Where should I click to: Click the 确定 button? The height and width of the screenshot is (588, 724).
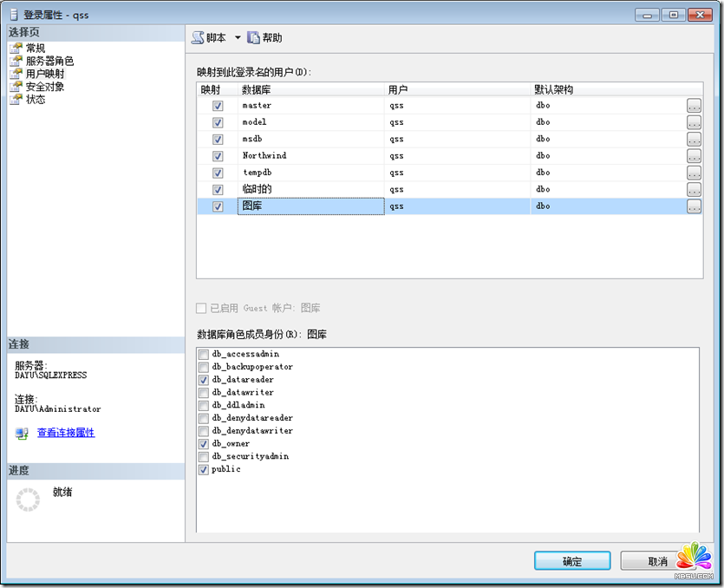[572, 561]
